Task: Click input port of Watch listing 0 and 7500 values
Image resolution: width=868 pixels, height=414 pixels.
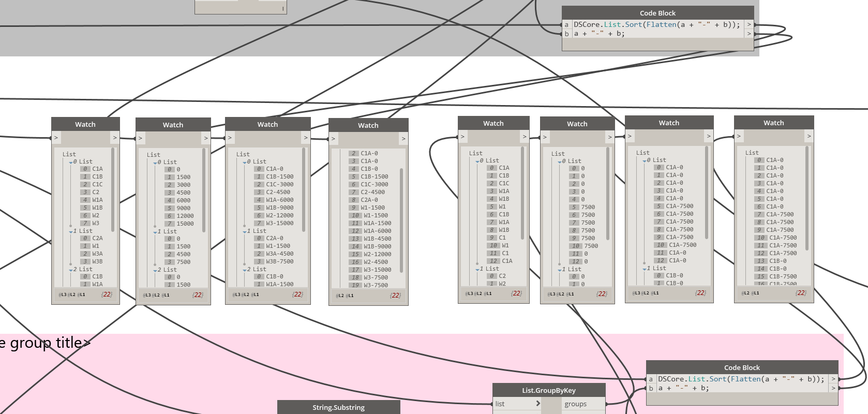Action: (x=545, y=137)
